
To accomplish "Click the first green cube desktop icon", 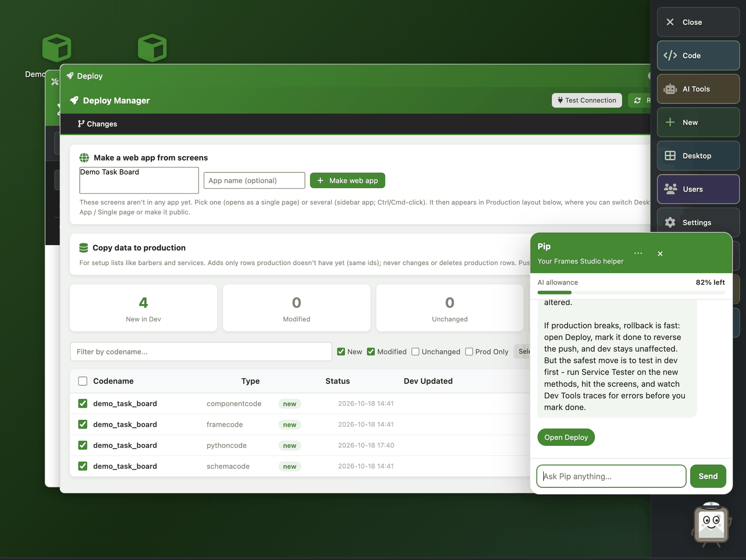I will tap(56, 48).
